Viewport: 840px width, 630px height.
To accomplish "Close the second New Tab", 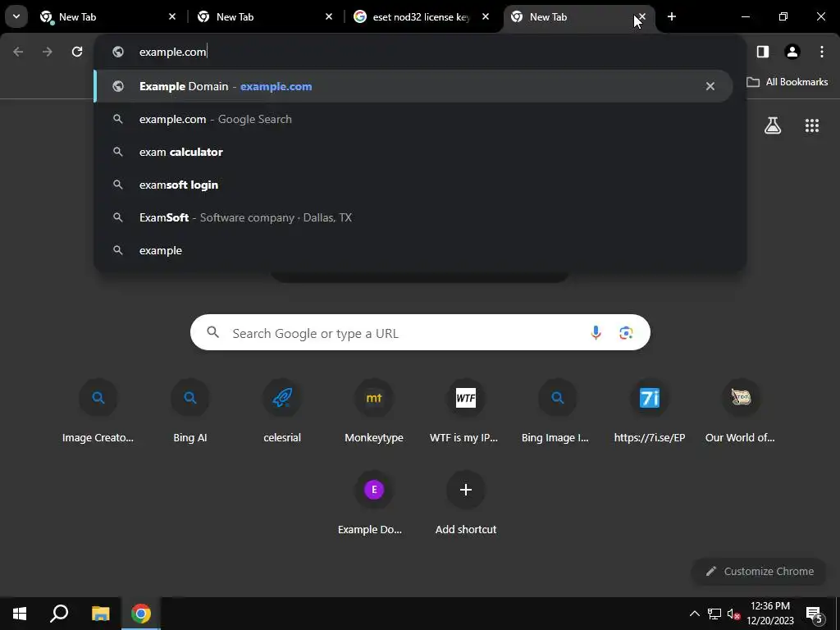I will click(329, 16).
